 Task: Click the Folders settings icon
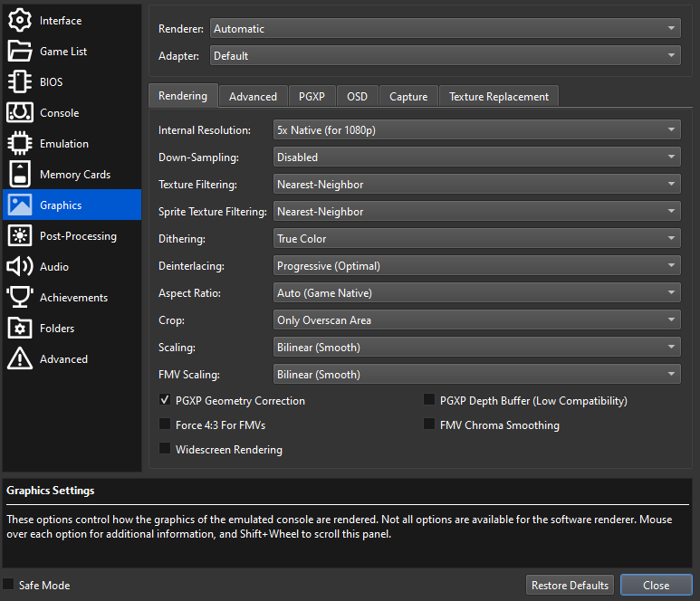click(x=20, y=329)
